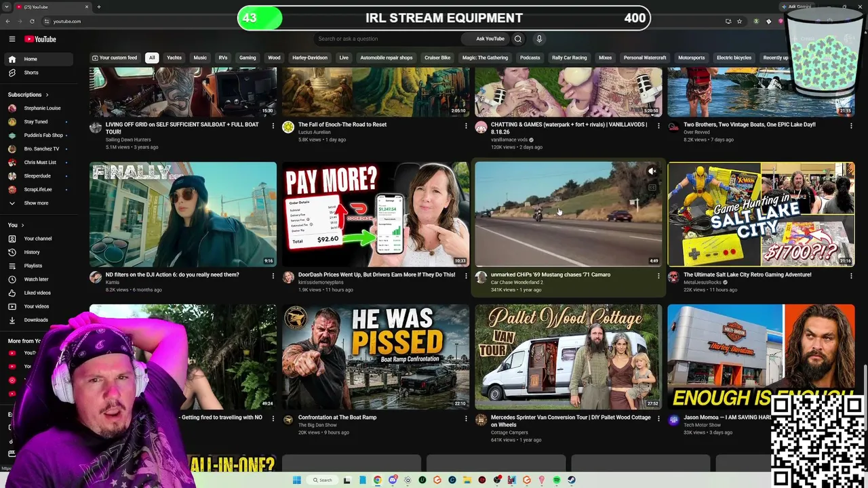Expand the Subscriptions section header

click(28, 95)
